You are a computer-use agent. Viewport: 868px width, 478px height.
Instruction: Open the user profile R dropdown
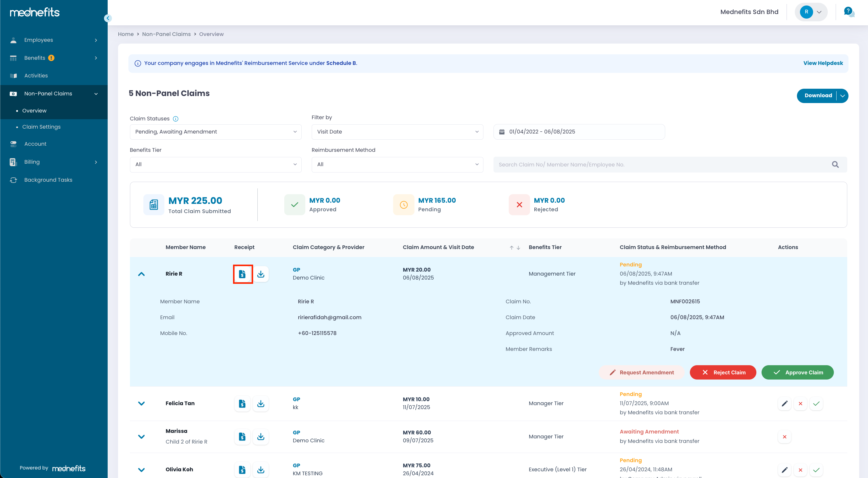811,12
